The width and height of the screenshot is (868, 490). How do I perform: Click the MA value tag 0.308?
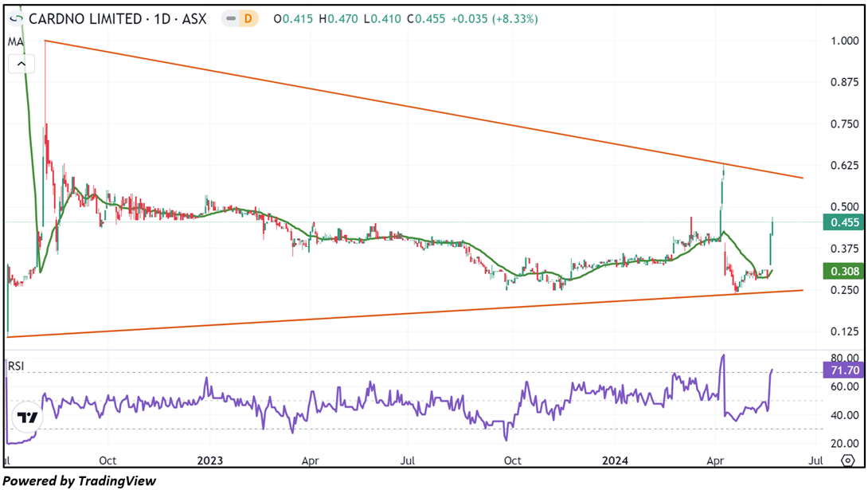843,272
